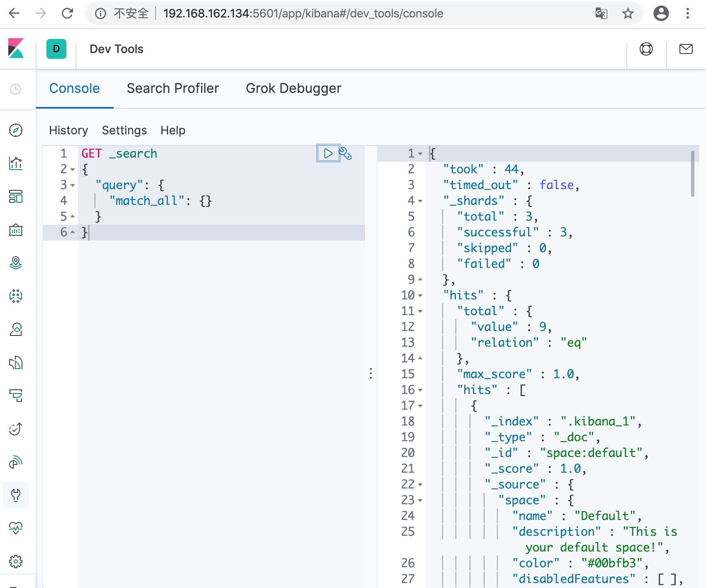This screenshot has height=588, width=706.
Task: Click the "took" : 44 line
Action: (484, 169)
